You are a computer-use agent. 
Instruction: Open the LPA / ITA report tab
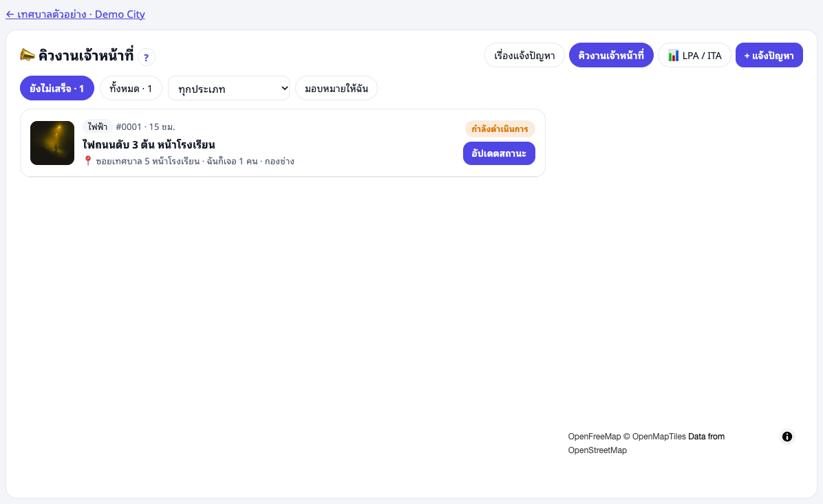point(694,55)
